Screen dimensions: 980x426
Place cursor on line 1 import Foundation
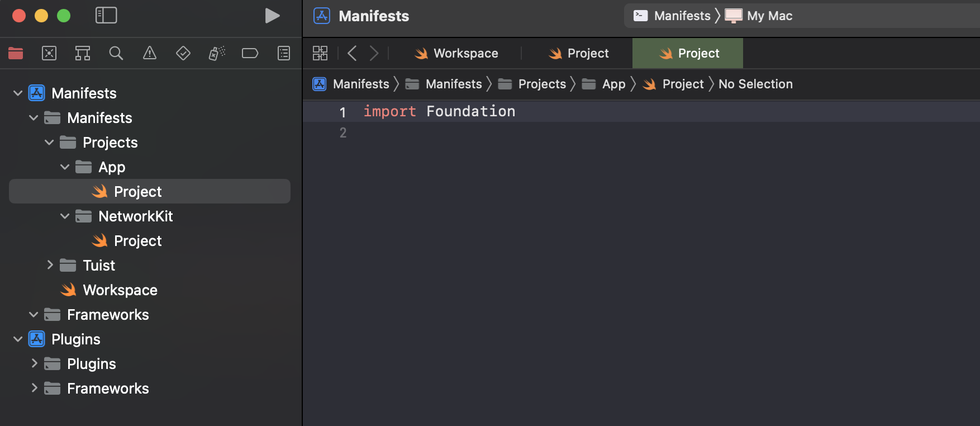tap(439, 111)
